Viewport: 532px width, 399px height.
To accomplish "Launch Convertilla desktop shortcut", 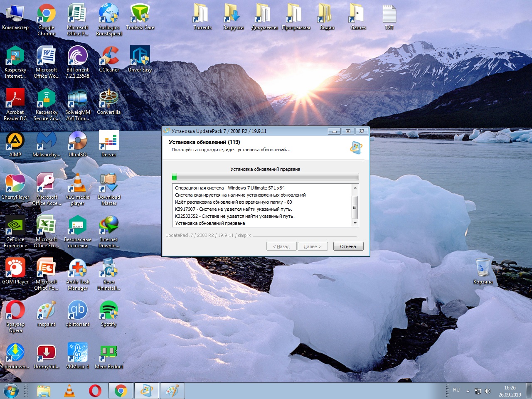I will [x=109, y=102].
